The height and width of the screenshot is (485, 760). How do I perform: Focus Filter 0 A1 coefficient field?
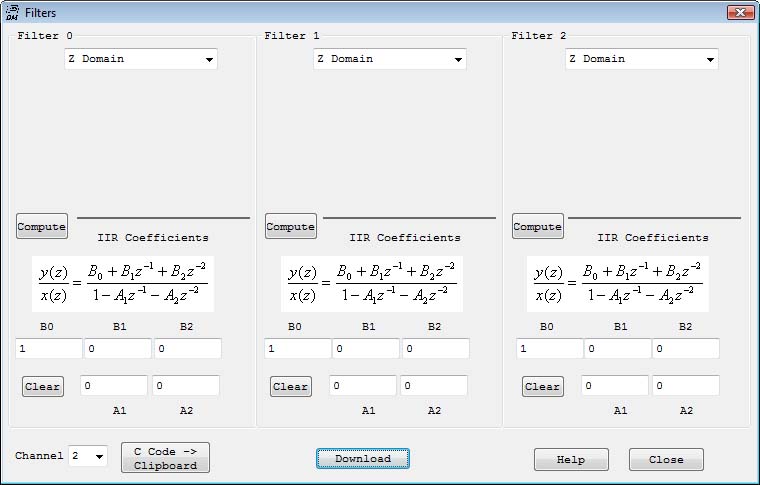(114, 386)
